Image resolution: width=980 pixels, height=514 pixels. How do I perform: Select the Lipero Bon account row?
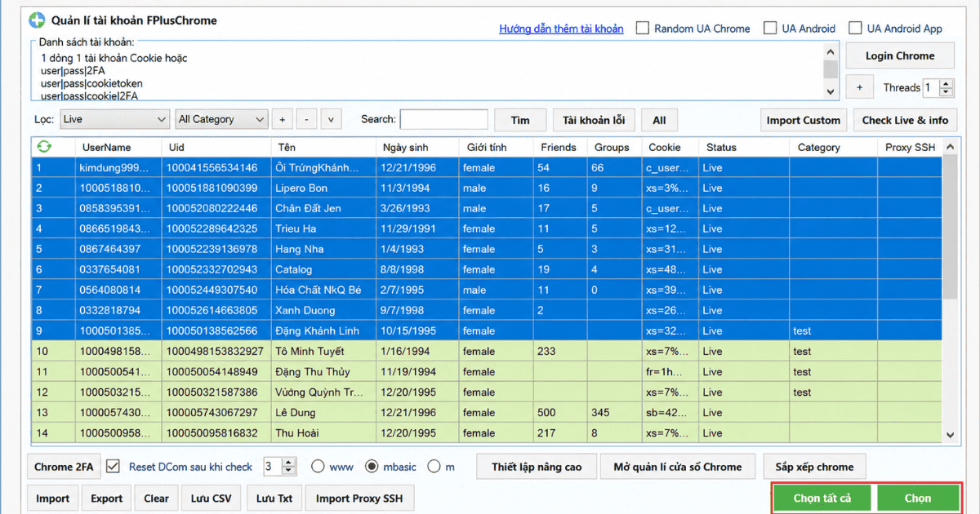click(x=488, y=188)
